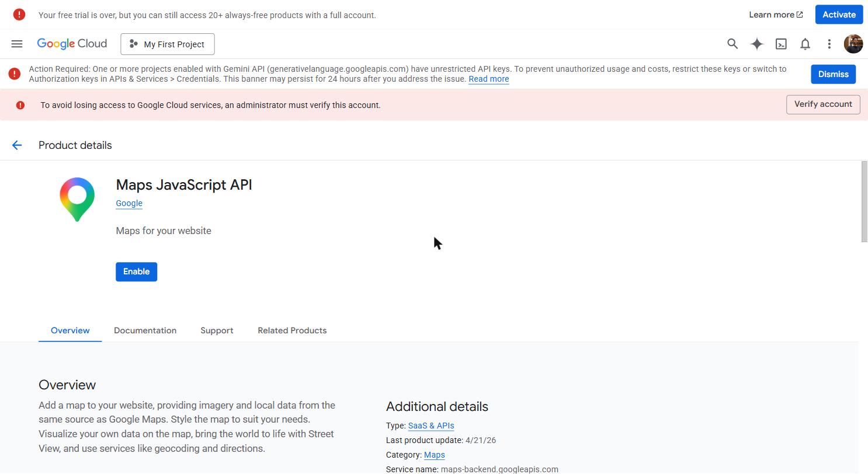Switch to the Overview tab
This screenshot has width=868, height=474.
[70, 330]
